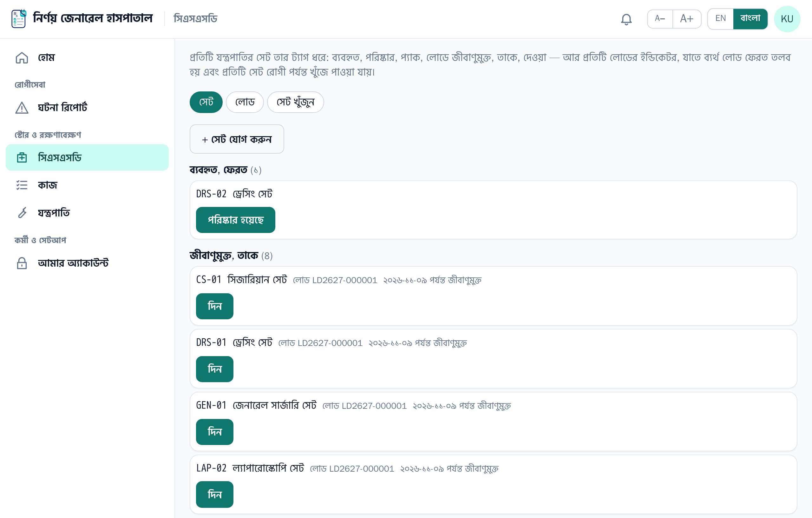Click the warning triangle icon for ঘটনা রিপোর্ট
This screenshot has height=518, width=812.
(22, 108)
